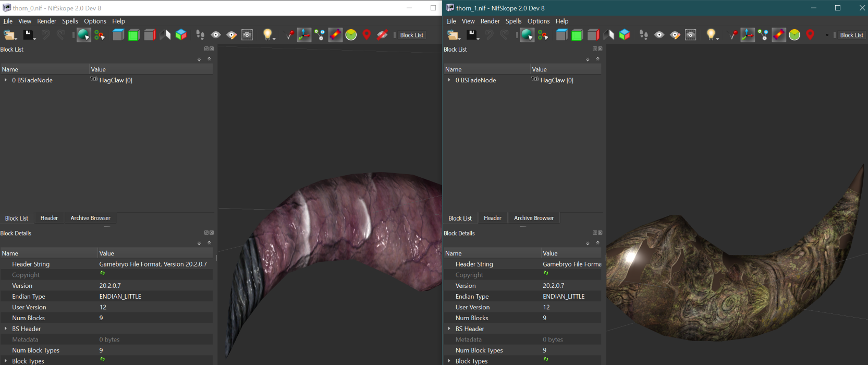Toggle the red map-pin markers icon in thorn_0
This screenshot has width=868, height=365.
(x=366, y=35)
